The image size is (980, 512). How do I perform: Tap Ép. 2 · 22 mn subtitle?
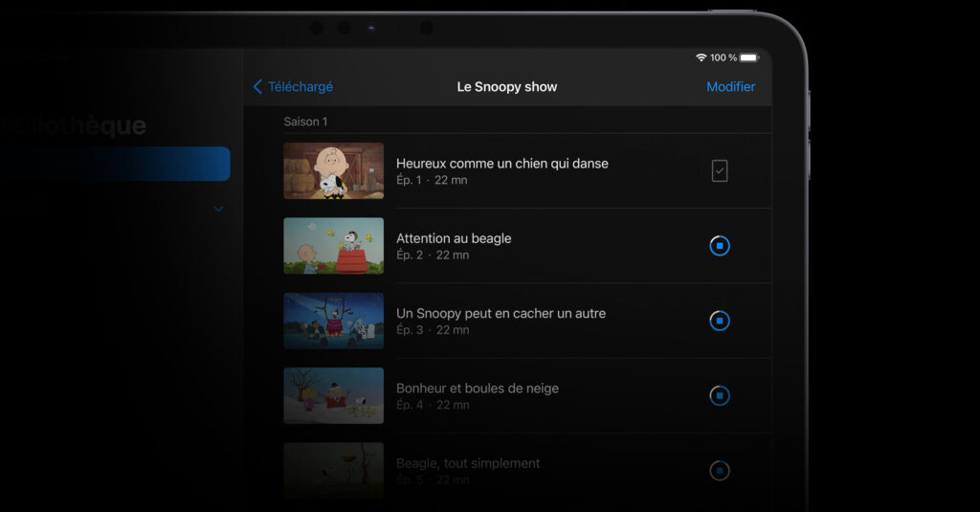(x=433, y=256)
